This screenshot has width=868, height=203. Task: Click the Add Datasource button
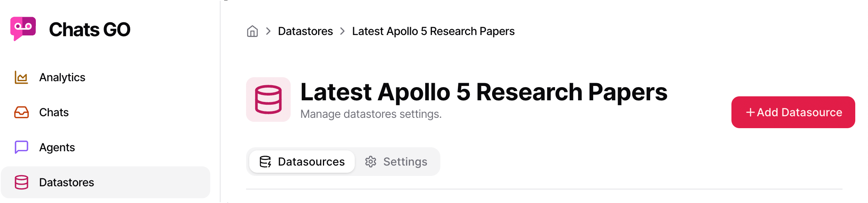[x=793, y=112]
